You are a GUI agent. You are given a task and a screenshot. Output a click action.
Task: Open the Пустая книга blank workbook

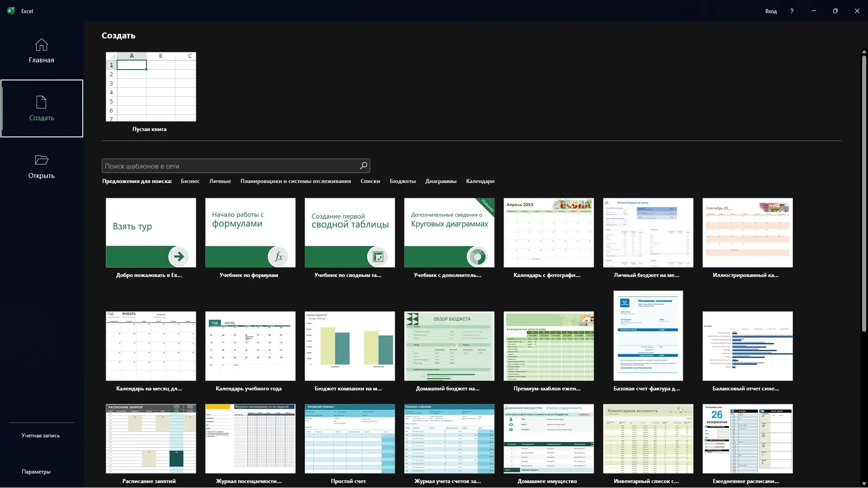click(x=151, y=87)
